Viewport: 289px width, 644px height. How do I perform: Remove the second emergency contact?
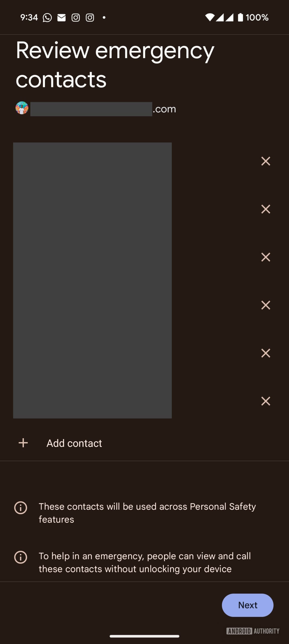coord(266,209)
